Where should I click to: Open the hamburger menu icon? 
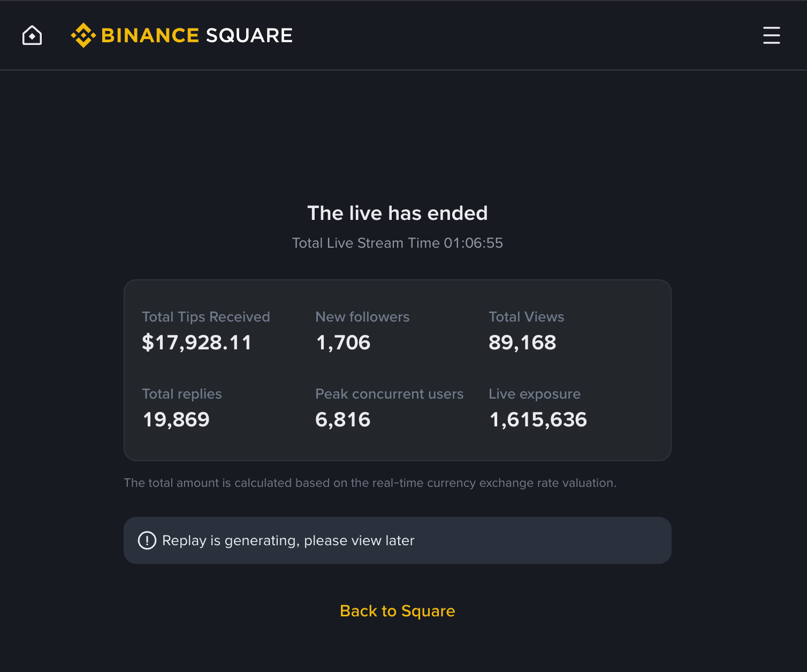[x=771, y=35]
